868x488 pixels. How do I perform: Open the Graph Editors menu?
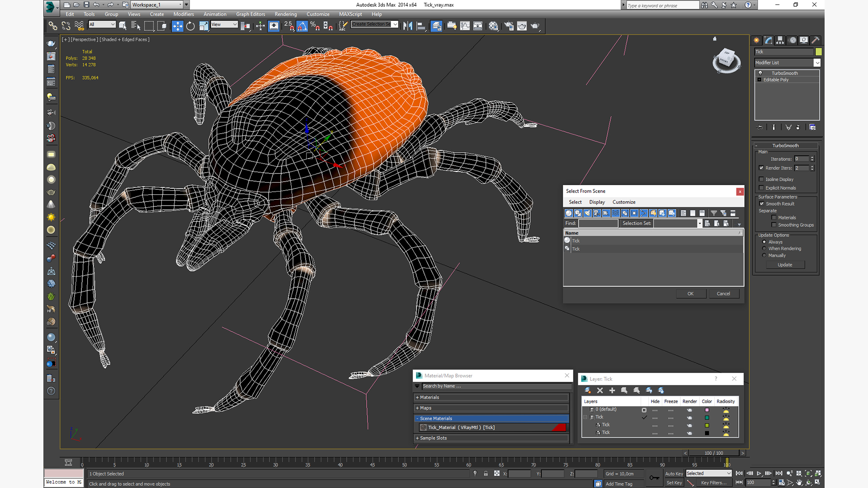[250, 14]
